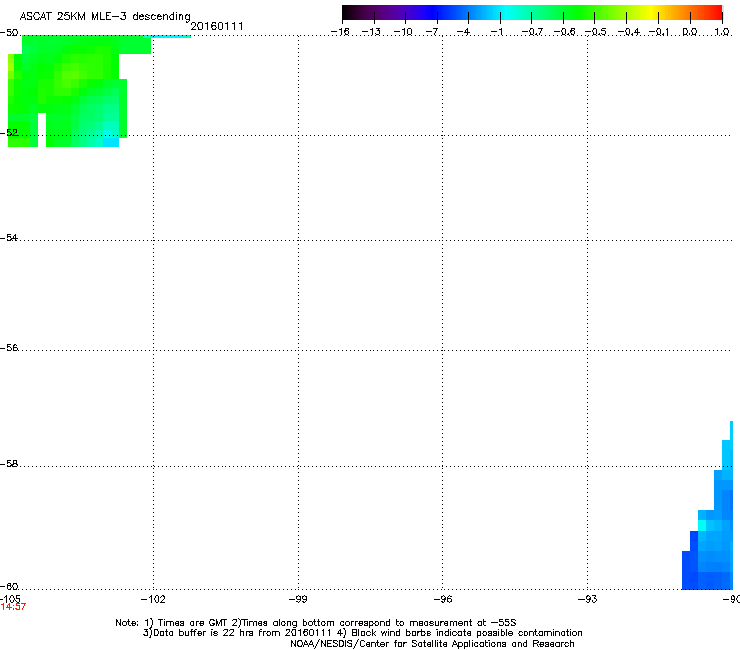
Task: Click the color bar label '-4'
Action: coord(464,32)
